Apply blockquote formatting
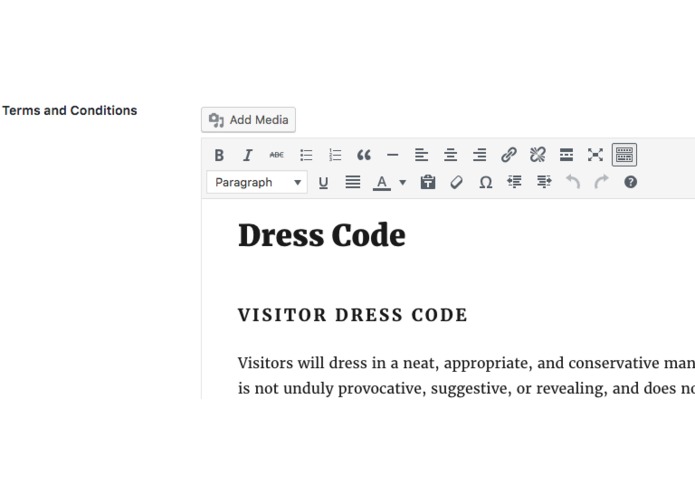 364,155
